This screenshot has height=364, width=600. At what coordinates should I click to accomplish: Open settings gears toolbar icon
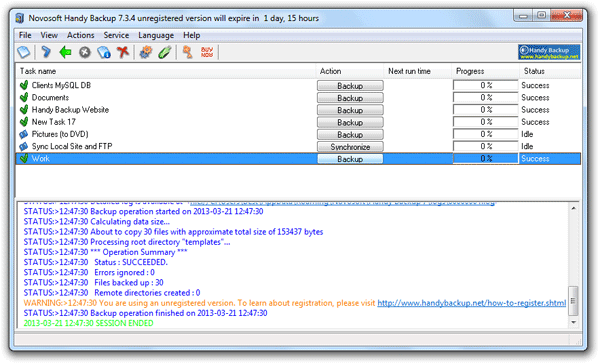(146, 52)
